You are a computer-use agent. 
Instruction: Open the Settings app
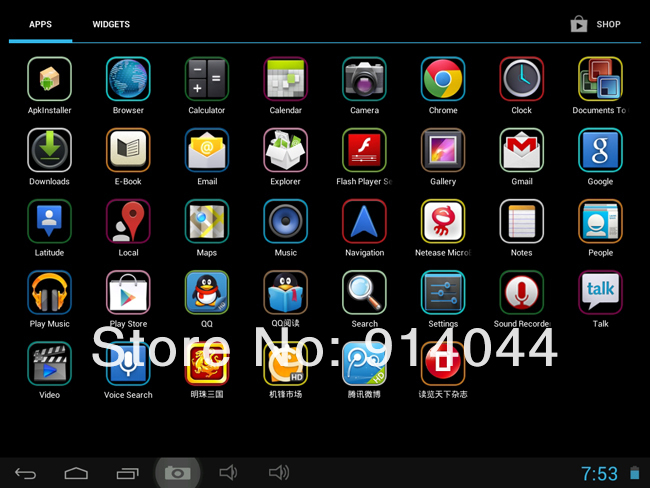click(x=443, y=293)
